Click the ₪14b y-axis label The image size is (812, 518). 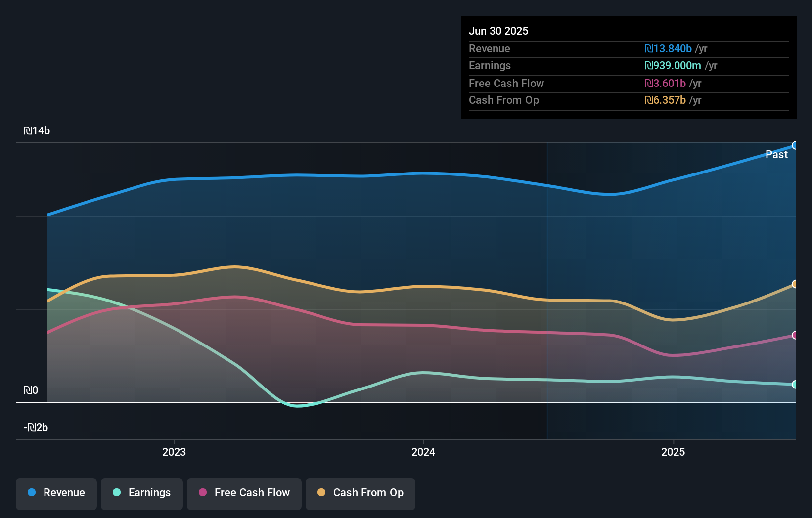pos(37,131)
